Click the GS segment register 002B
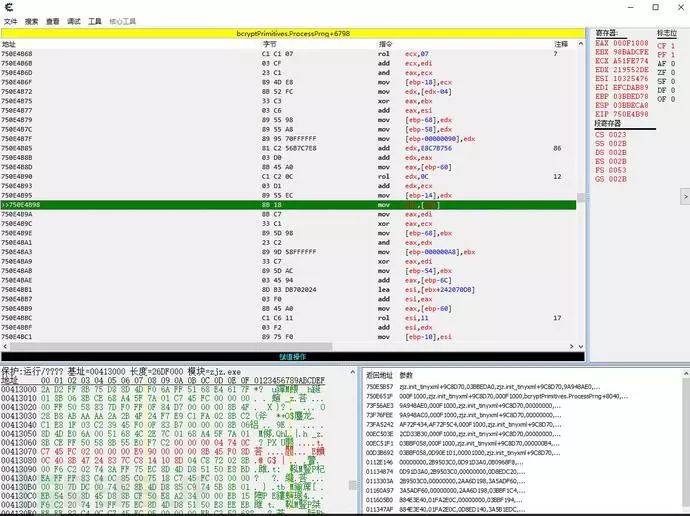 [x=610, y=179]
